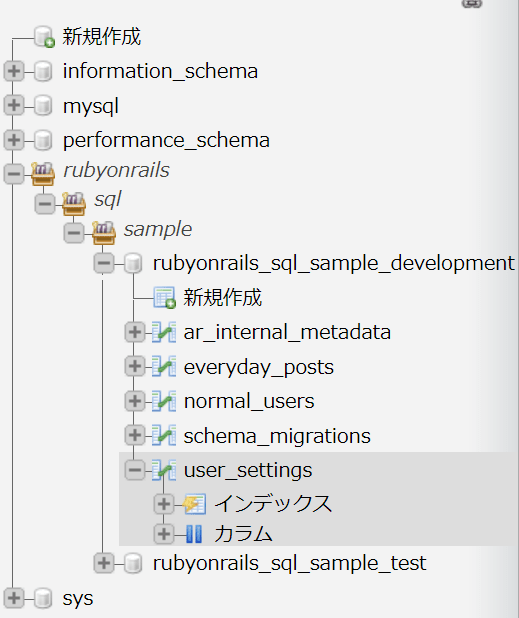519x618 pixels.
Task: Click the new table icon under rubyonrails_sql_sample_development
Action: coord(164,298)
